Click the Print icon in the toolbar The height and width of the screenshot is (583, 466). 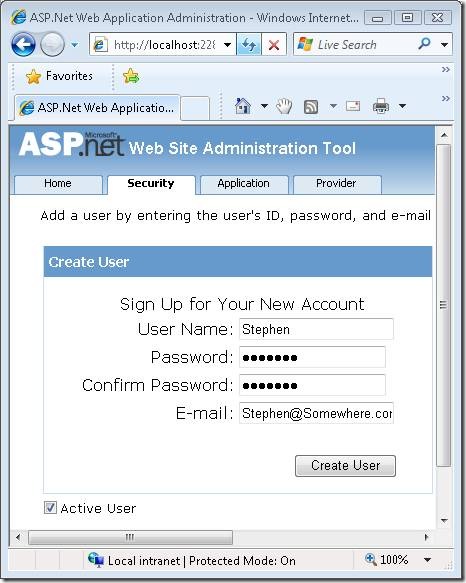coord(381,106)
